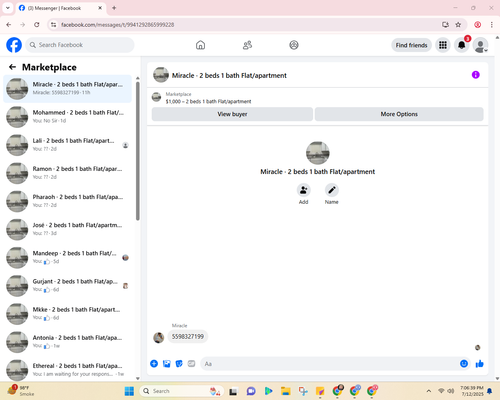Click the More Options button

pos(399,114)
